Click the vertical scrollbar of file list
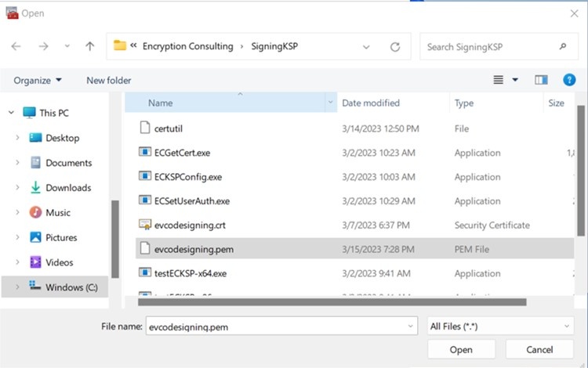The width and height of the screenshot is (588, 368). [580, 171]
